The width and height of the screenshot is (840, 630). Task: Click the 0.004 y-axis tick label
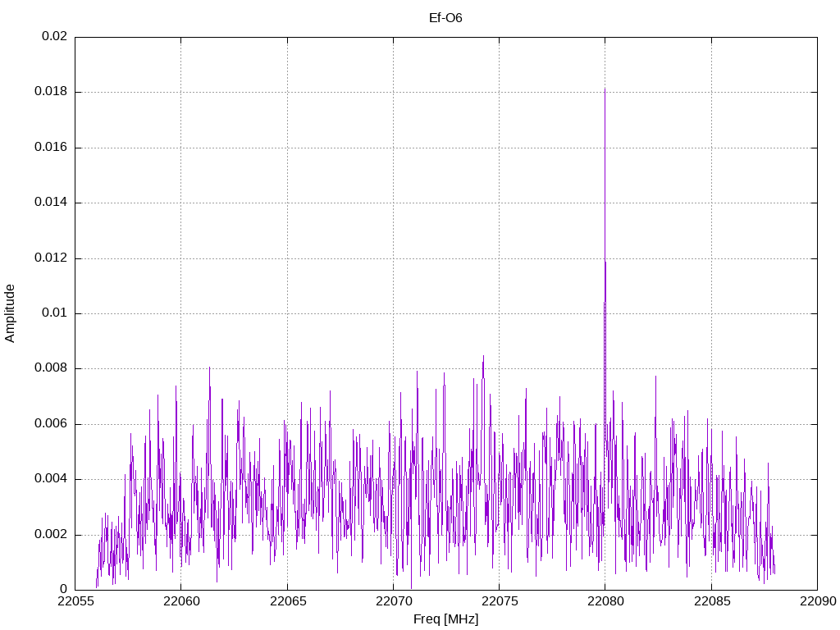tap(51, 479)
